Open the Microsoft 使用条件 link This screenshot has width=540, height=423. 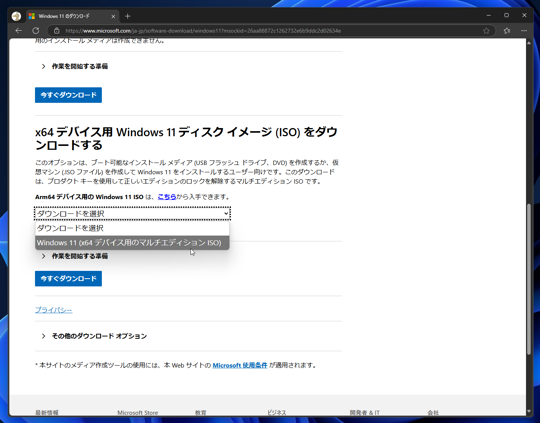[240, 365]
